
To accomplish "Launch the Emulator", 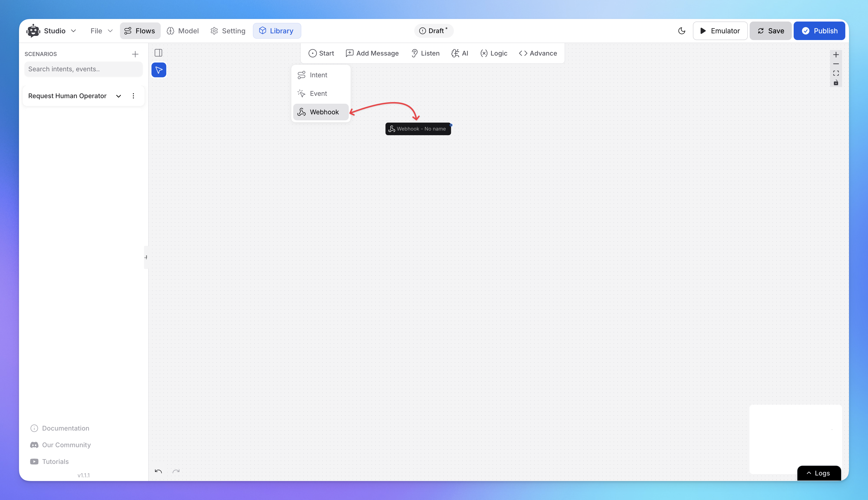I will [x=720, y=31].
